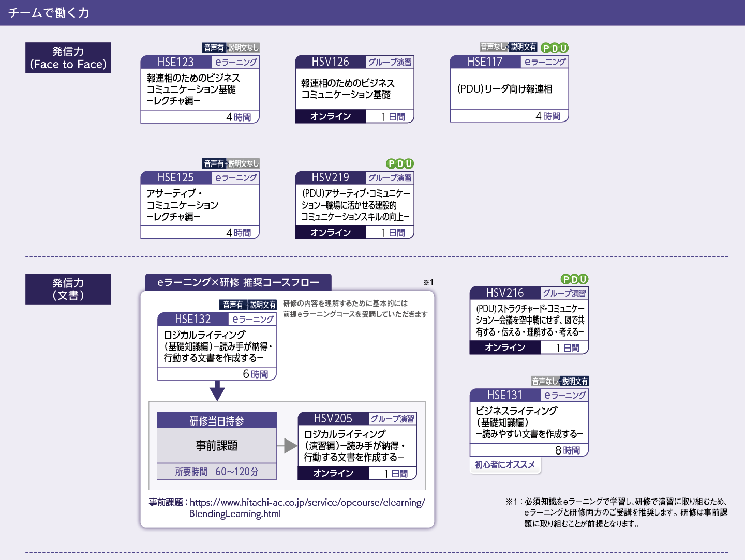Click the グループ演習 tag on HSV219

pyautogui.click(x=390, y=178)
